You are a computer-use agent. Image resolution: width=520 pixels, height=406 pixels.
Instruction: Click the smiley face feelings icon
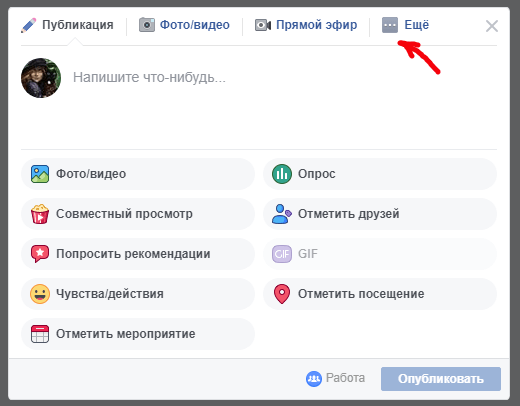point(40,294)
